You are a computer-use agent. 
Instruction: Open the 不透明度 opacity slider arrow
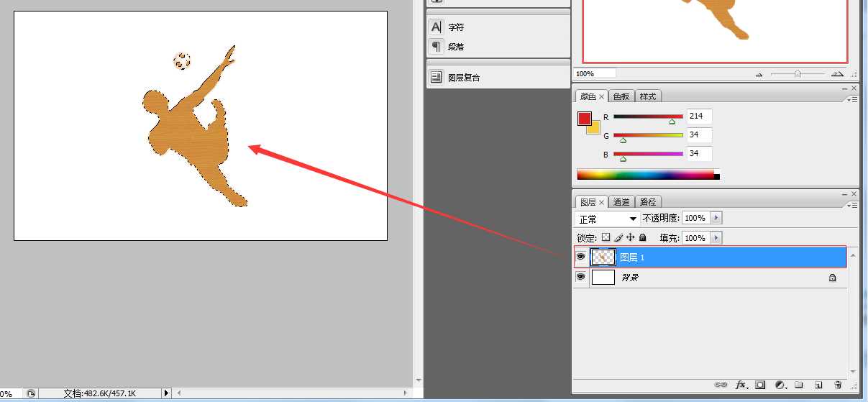click(716, 218)
